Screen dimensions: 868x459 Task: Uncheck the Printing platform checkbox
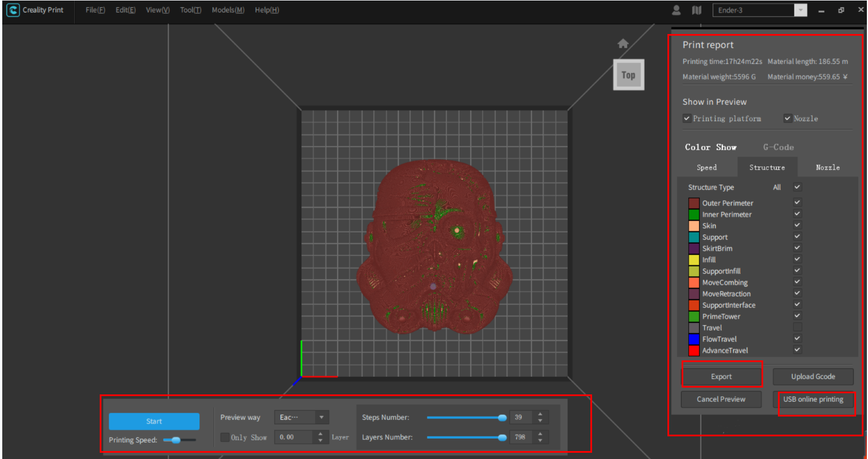click(x=687, y=118)
